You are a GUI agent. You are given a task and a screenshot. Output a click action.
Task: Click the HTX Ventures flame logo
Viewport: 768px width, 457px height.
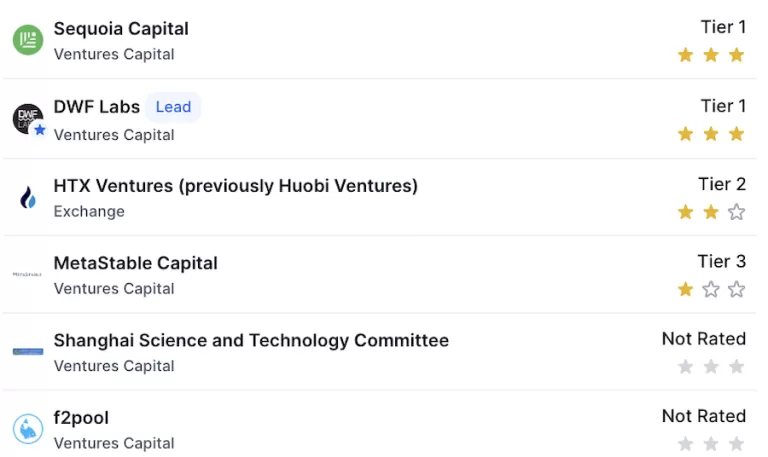tap(28, 197)
